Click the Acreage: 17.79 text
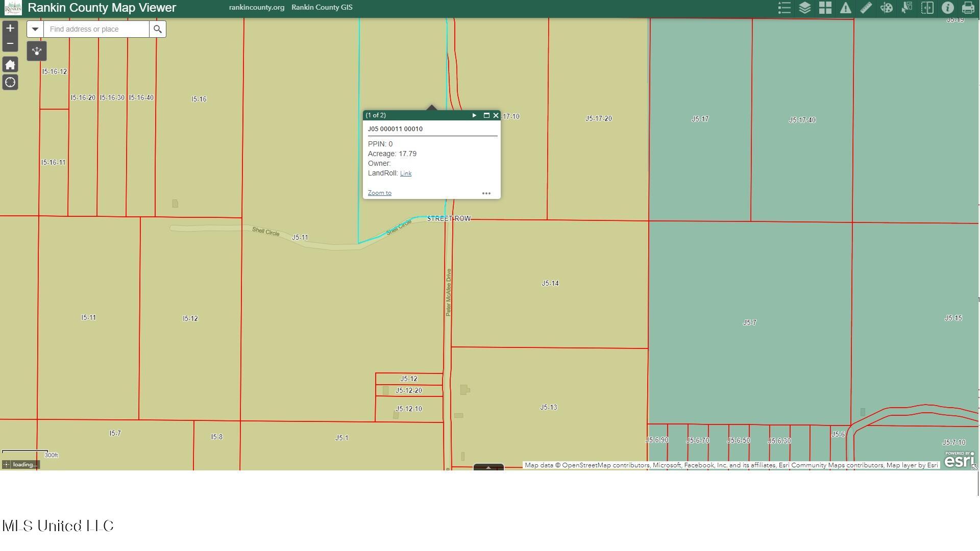Screen dimensions: 980x551 393,154
